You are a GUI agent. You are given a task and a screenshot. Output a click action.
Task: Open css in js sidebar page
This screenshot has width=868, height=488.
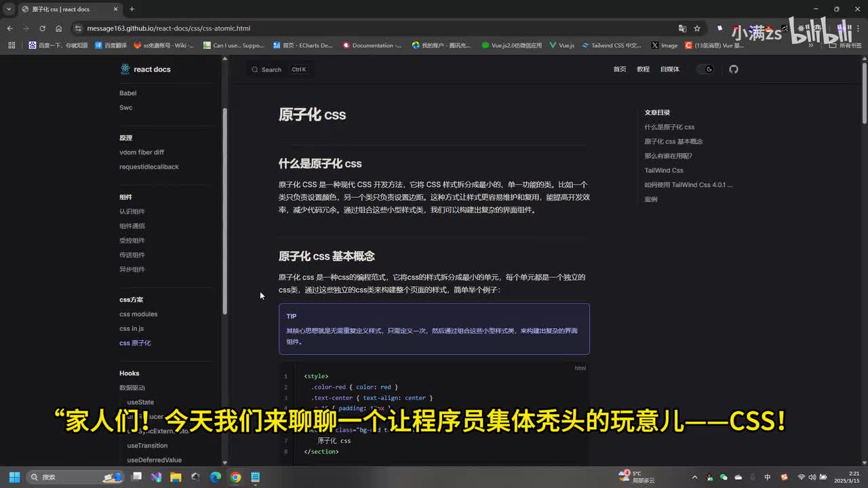coord(132,329)
